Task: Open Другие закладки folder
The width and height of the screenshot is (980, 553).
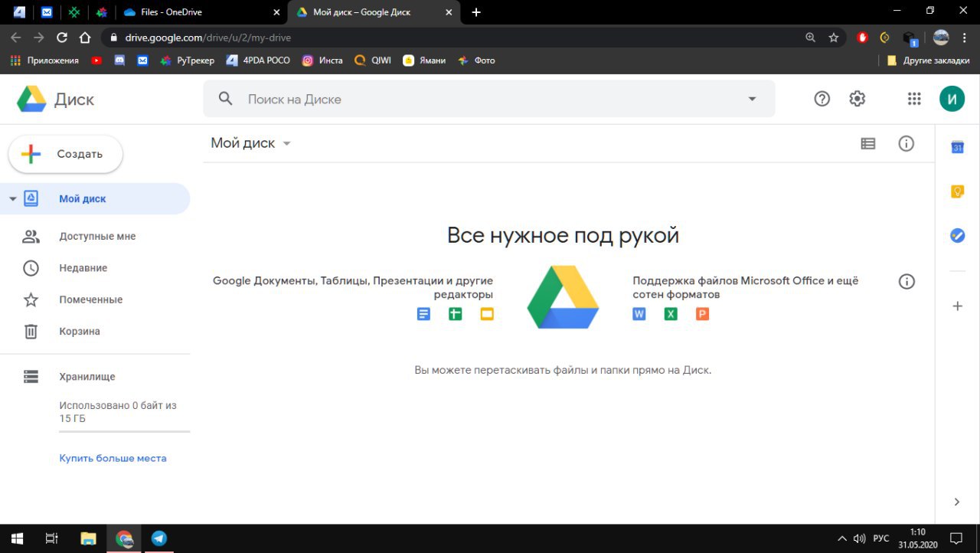Action: coord(927,61)
